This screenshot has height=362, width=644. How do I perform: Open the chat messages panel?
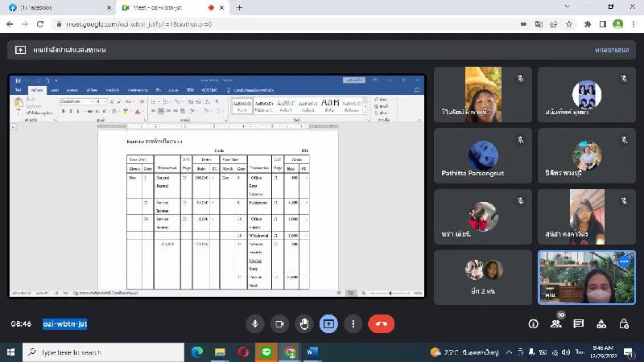point(578,323)
